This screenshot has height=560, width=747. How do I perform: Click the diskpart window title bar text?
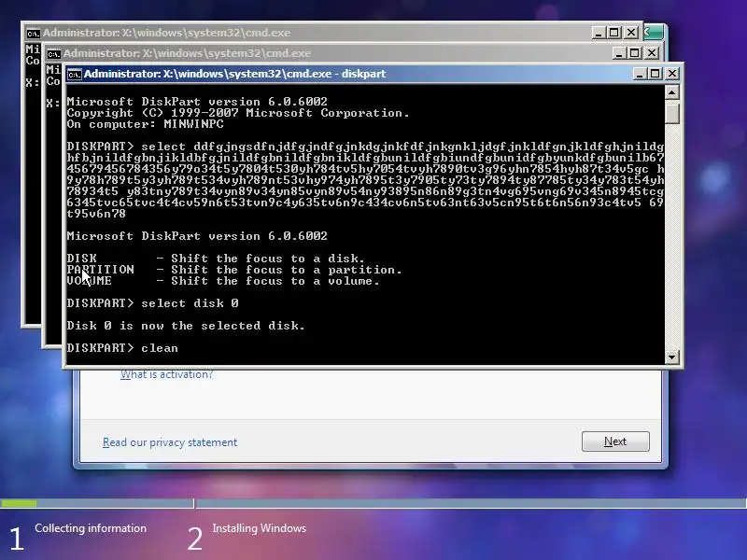(235, 74)
